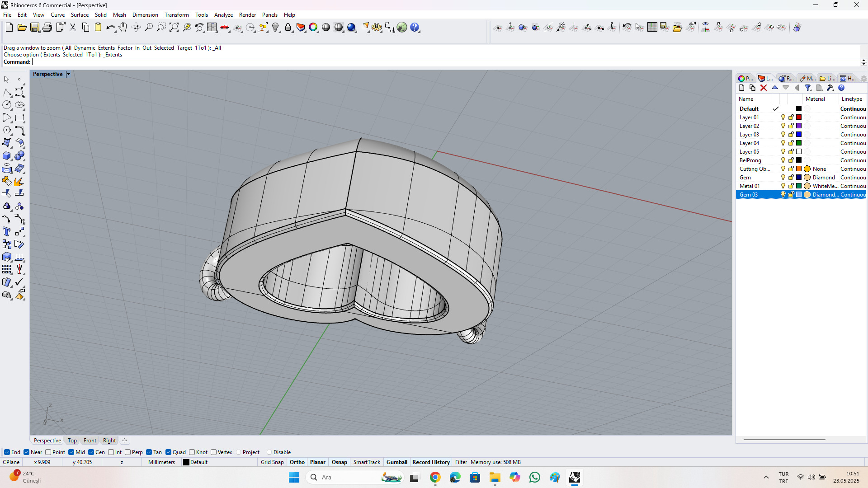Screen dimensions: 868x488
Task: Click the red color swatch of Layer 01
Action: coord(799,117)
